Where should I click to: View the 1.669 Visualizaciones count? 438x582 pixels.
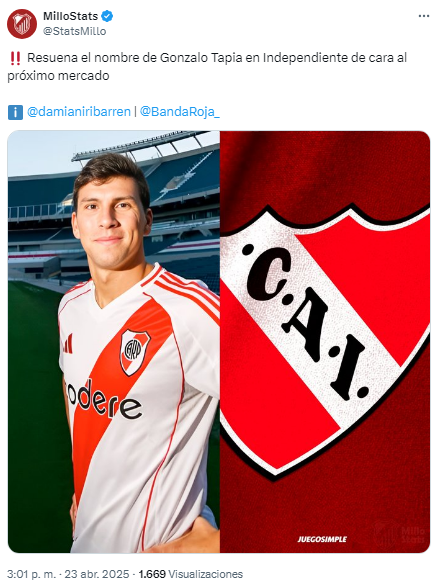pyautogui.click(x=190, y=573)
